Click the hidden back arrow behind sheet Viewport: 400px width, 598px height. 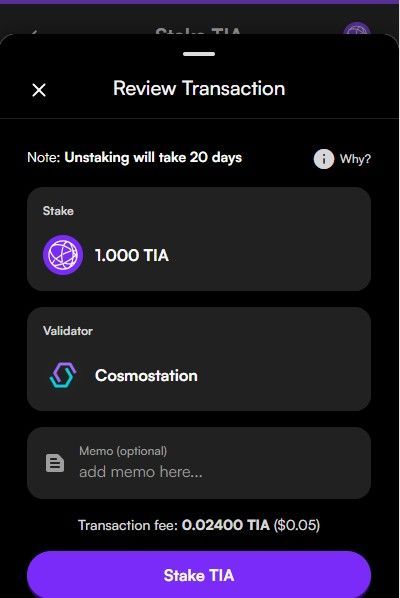(x=34, y=32)
